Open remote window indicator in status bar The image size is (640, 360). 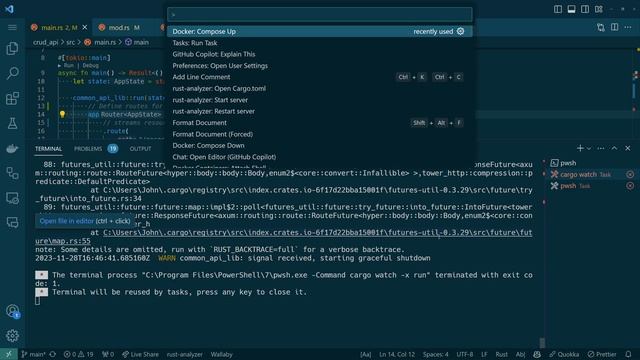(9, 354)
